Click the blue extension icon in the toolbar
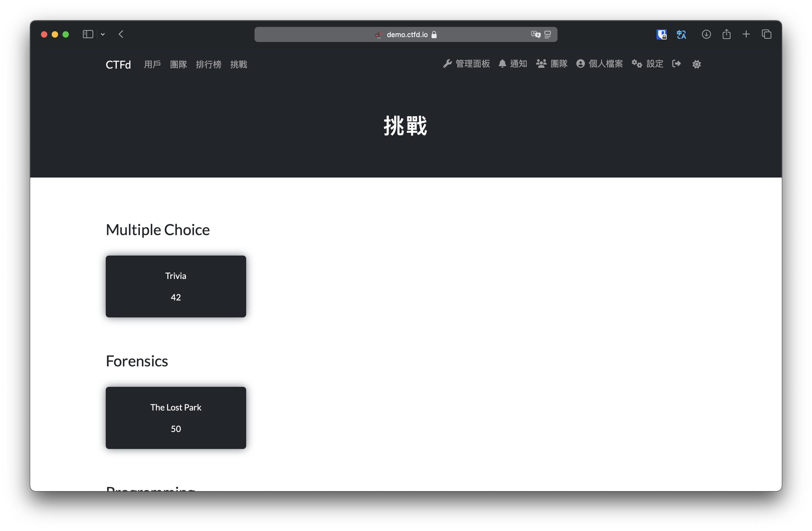The width and height of the screenshot is (812, 531). pos(662,34)
